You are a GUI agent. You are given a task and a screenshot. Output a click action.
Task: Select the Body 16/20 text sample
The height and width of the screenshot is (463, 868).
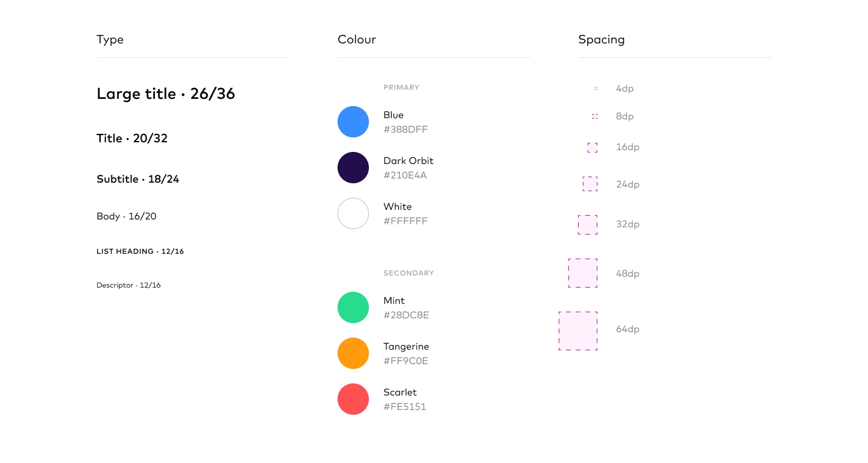[127, 216]
